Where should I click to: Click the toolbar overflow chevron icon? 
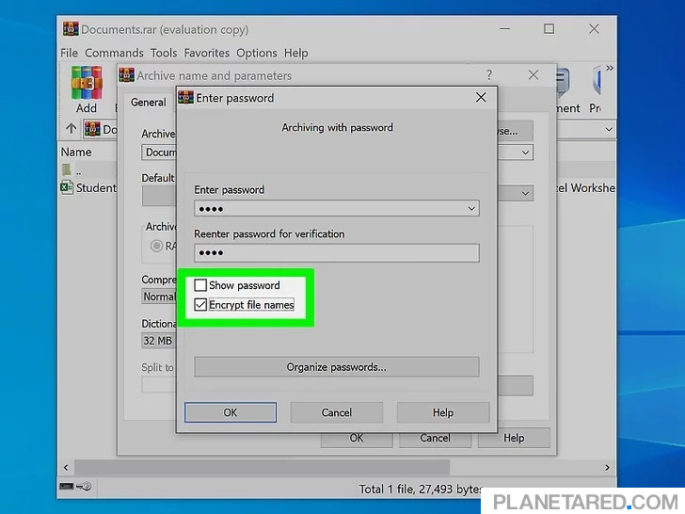[609, 69]
